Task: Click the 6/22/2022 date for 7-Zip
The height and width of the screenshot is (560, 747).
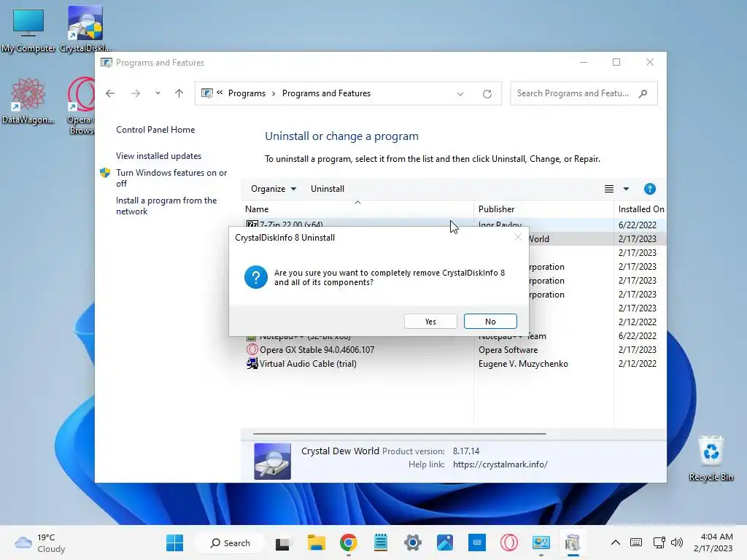Action: coord(638,225)
